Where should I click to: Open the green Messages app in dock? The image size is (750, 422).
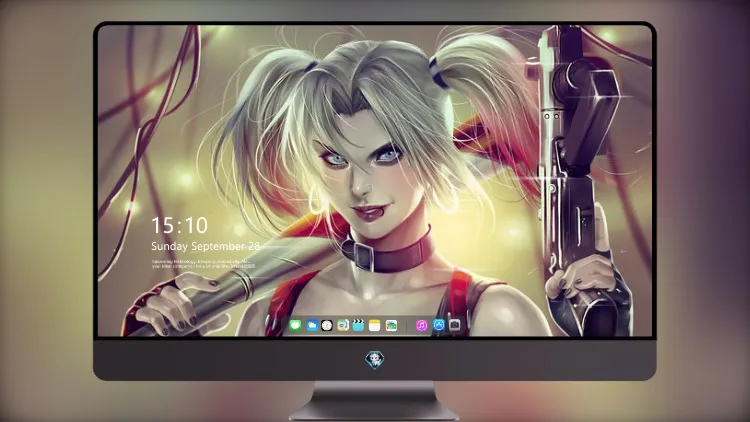point(295,325)
